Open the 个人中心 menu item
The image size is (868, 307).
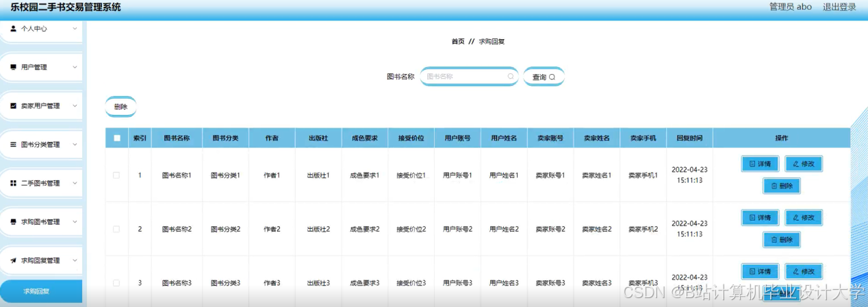point(41,29)
